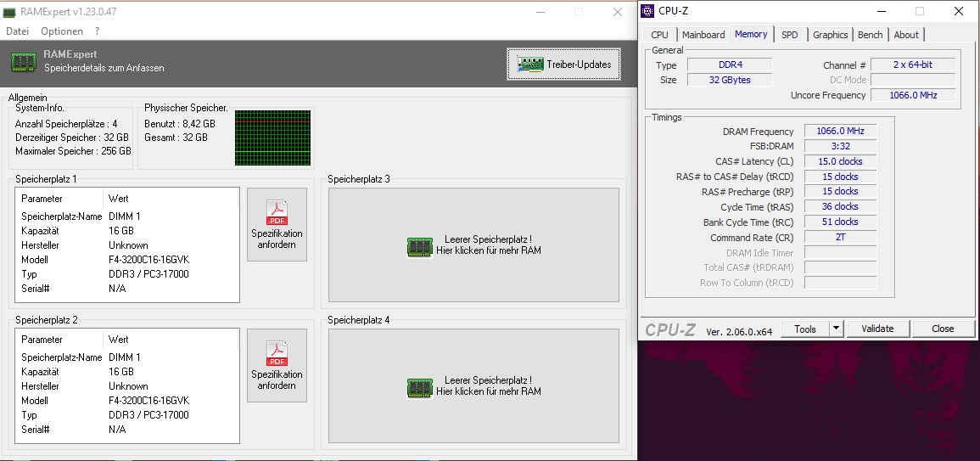Click 'Hier klicken für mehr RAM' in Speicherplatz 4
980x461 pixels.
pyautogui.click(x=489, y=391)
